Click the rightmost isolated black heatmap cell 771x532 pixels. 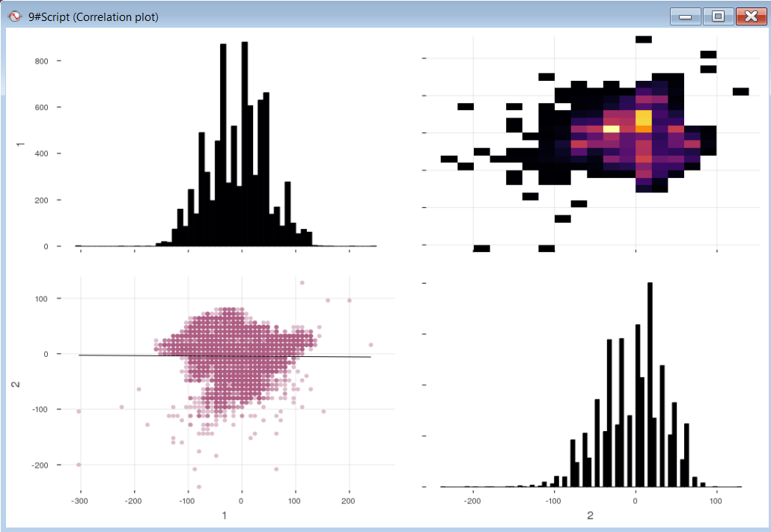(740, 91)
